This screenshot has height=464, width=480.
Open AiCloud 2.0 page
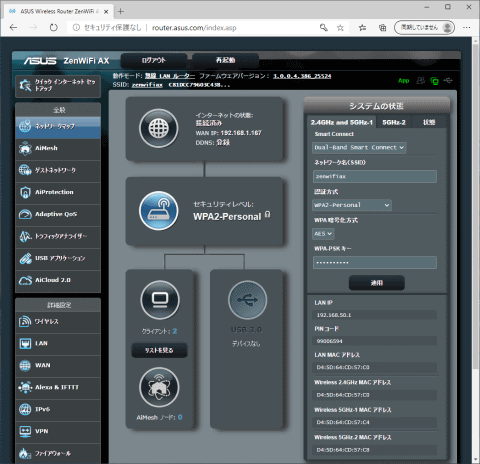[x=58, y=280]
